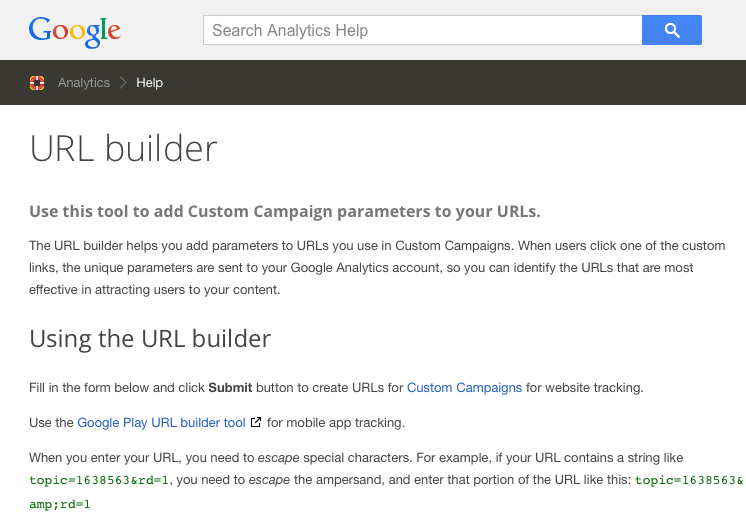Click the Google logo
Viewport: 746px width, 522px height.
[x=75, y=31]
